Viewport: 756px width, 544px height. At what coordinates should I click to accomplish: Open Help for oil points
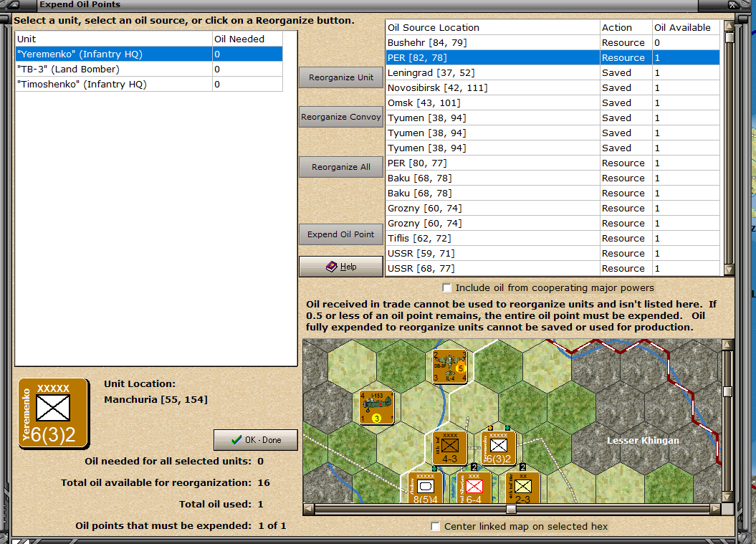tap(341, 267)
